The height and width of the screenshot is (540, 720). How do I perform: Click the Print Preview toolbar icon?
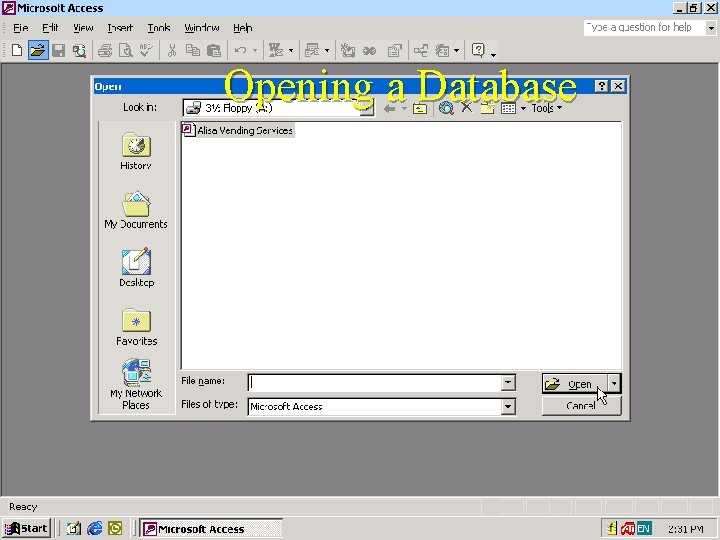click(x=125, y=50)
